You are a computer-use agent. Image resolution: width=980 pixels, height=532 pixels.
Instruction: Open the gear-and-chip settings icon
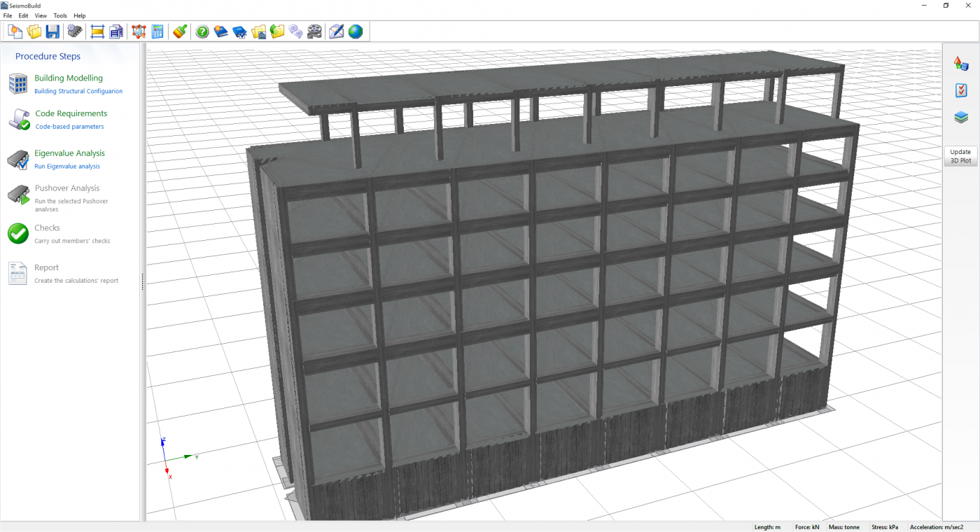point(75,31)
